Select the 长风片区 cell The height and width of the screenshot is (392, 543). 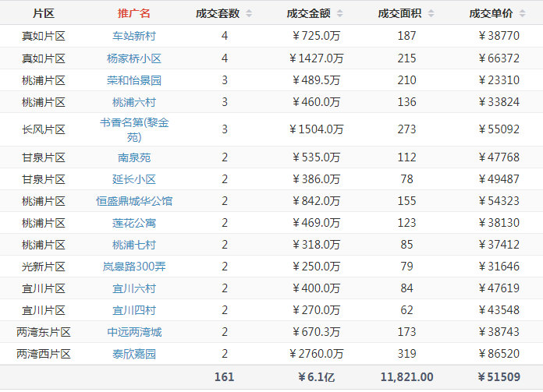44,129
